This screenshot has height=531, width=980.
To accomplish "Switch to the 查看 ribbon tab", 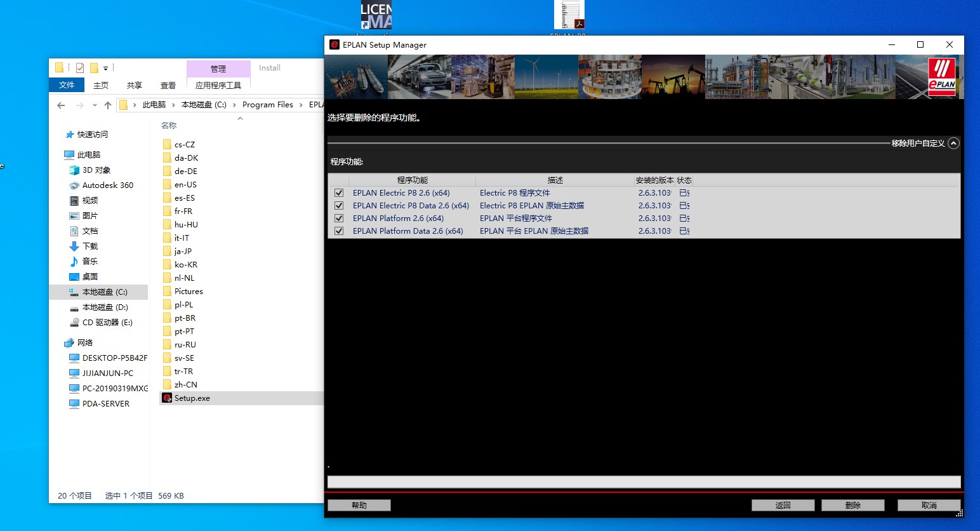I will (168, 85).
